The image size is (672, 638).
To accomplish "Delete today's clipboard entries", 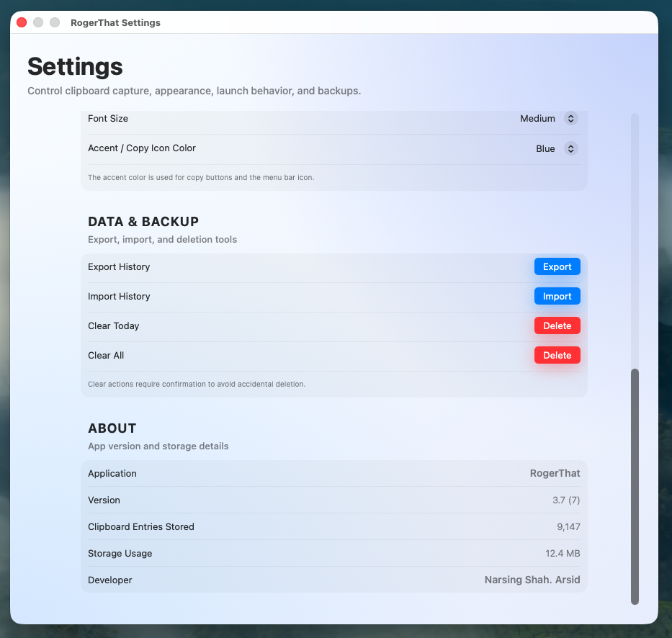I will 557,325.
